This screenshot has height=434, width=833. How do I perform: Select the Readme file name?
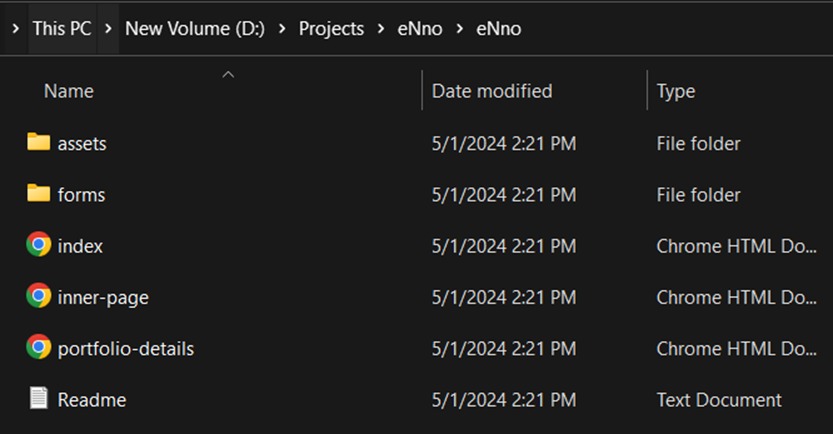click(92, 400)
